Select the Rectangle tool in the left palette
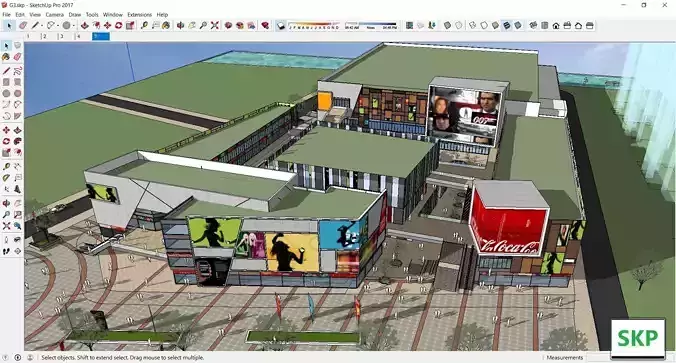This screenshot has width=676, height=363. (x=6, y=81)
